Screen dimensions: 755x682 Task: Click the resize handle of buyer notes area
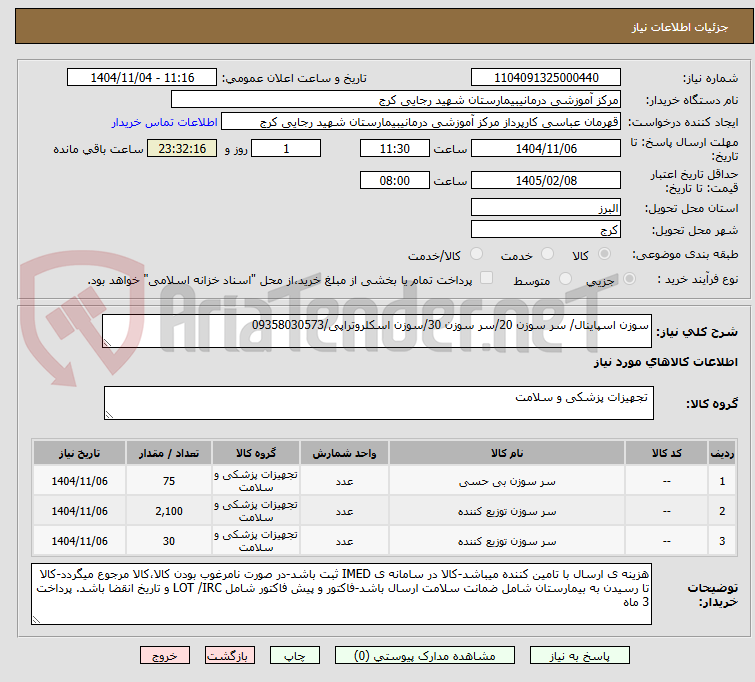pyautogui.click(x=36, y=620)
